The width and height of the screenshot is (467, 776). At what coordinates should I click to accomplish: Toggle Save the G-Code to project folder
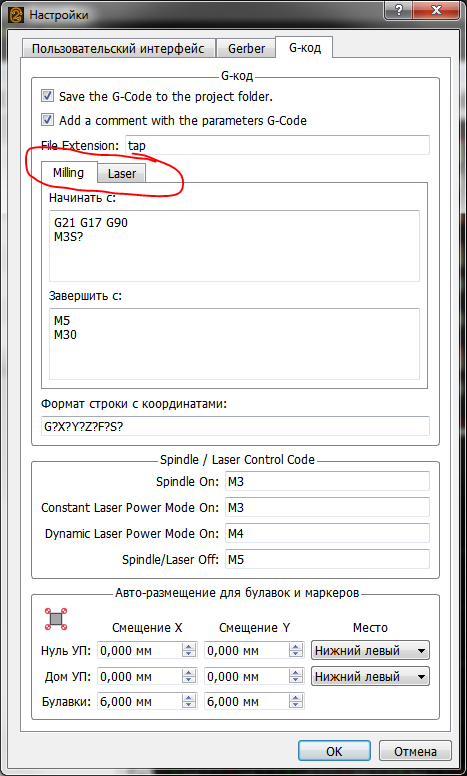47,96
